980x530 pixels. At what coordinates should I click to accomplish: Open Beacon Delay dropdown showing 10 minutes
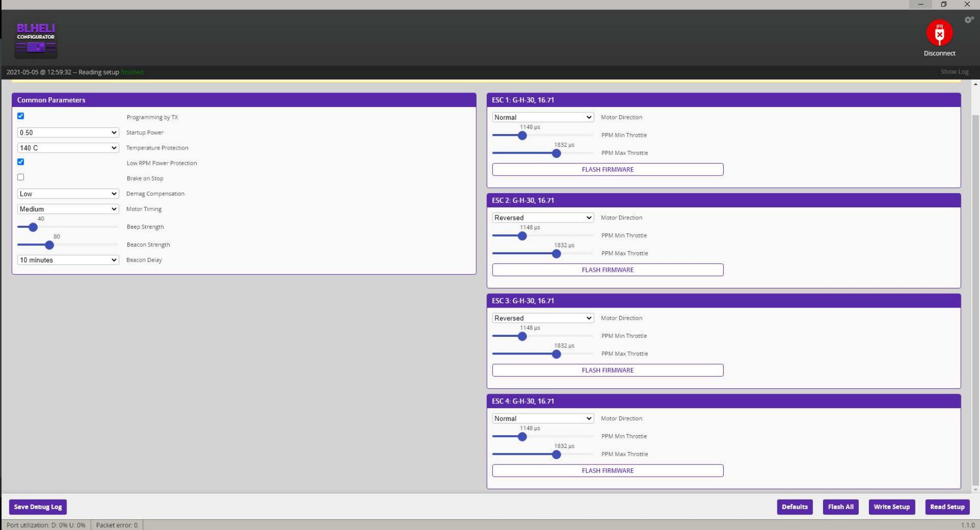68,260
